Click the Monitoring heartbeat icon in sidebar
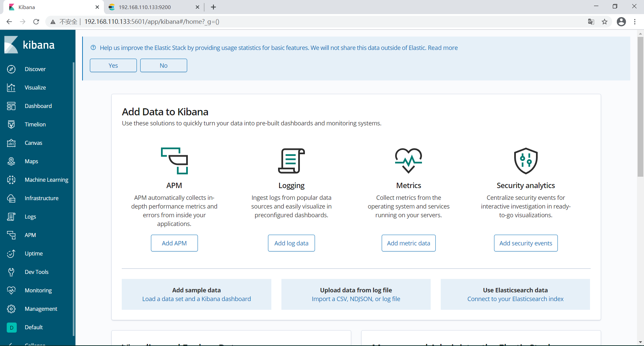The width and height of the screenshot is (644, 346). [x=11, y=290]
